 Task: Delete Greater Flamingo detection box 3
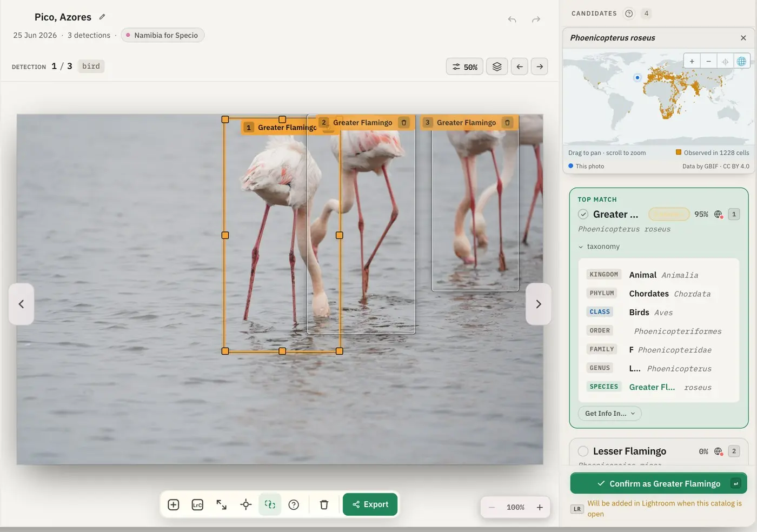click(507, 123)
